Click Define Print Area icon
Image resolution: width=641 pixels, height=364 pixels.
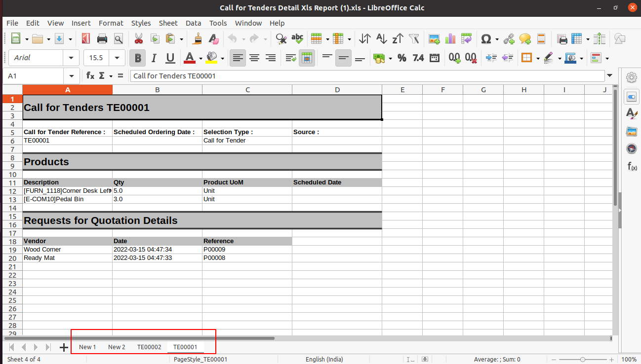point(562,39)
